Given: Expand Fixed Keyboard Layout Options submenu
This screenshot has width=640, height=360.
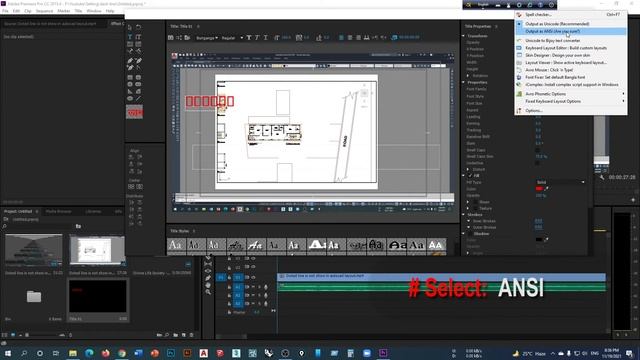Looking at the screenshot, I should [571, 101].
